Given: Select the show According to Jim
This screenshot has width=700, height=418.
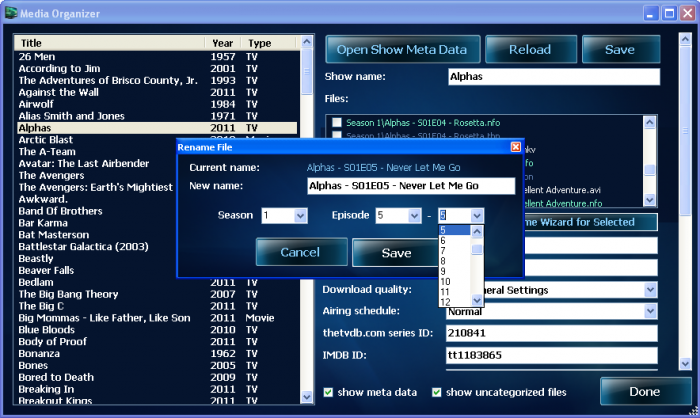Looking at the screenshot, I should coord(157,68).
